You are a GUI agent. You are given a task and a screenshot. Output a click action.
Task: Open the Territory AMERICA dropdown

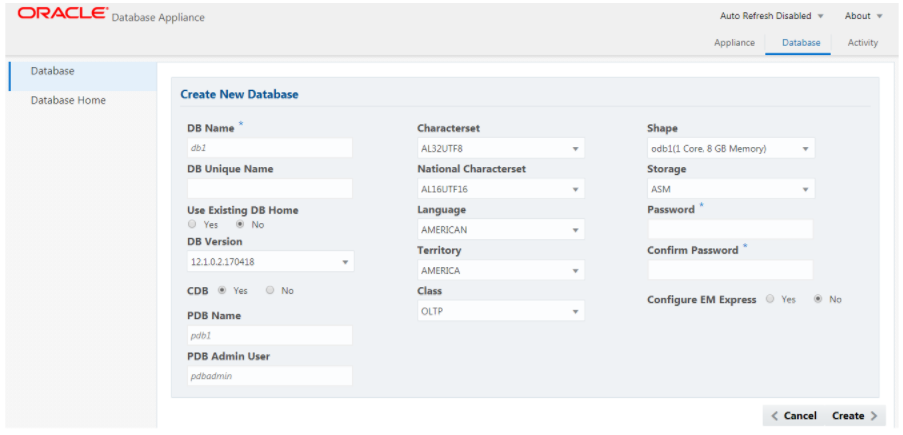[x=500, y=270]
